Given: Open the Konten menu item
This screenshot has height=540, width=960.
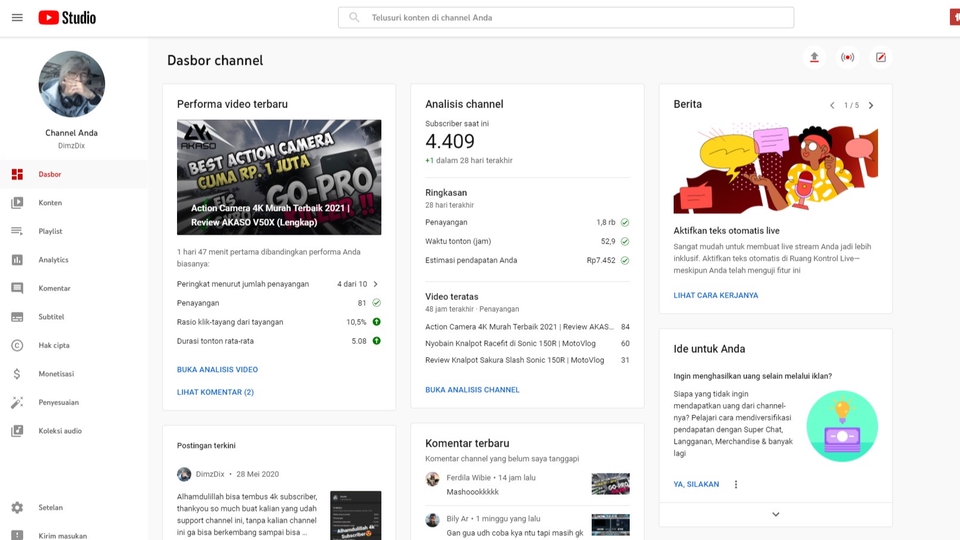Looking at the screenshot, I should 73,203.
